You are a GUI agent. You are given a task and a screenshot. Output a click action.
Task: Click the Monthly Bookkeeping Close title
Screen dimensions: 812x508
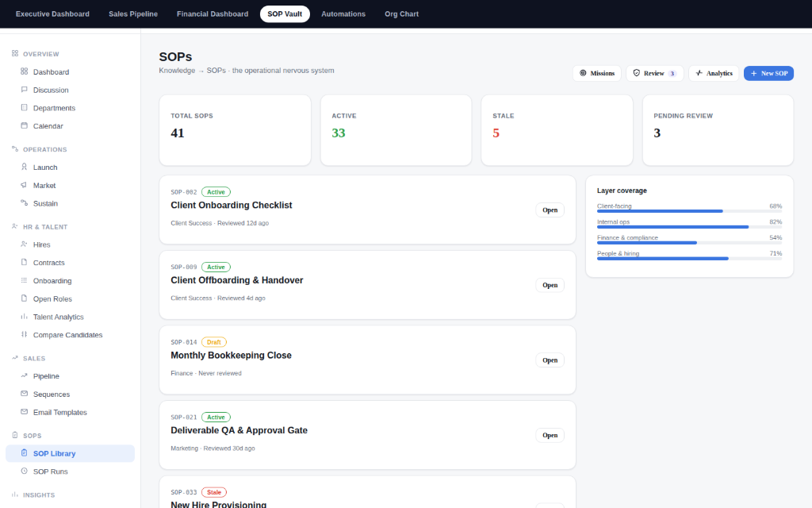point(231,356)
